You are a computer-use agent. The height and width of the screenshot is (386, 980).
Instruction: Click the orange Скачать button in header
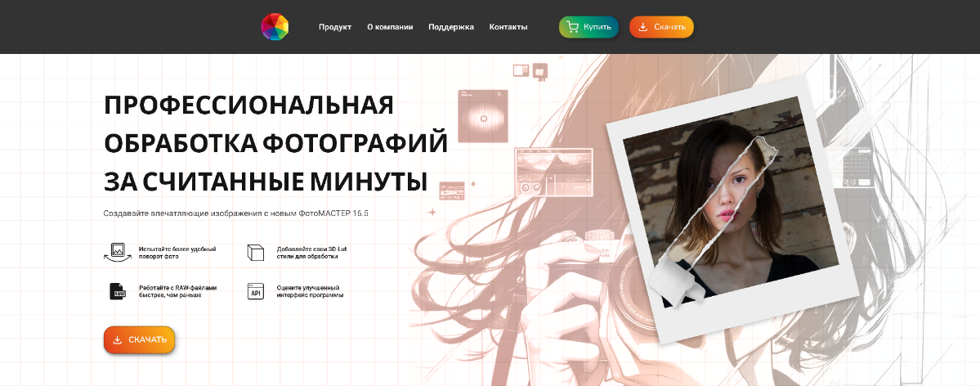[661, 27]
